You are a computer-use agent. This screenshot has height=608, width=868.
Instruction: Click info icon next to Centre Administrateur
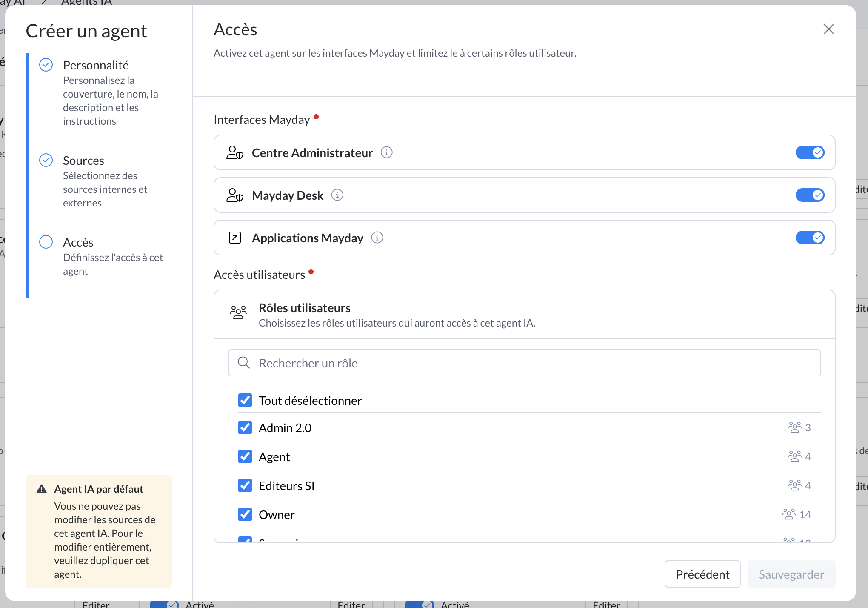[x=386, y=152]
